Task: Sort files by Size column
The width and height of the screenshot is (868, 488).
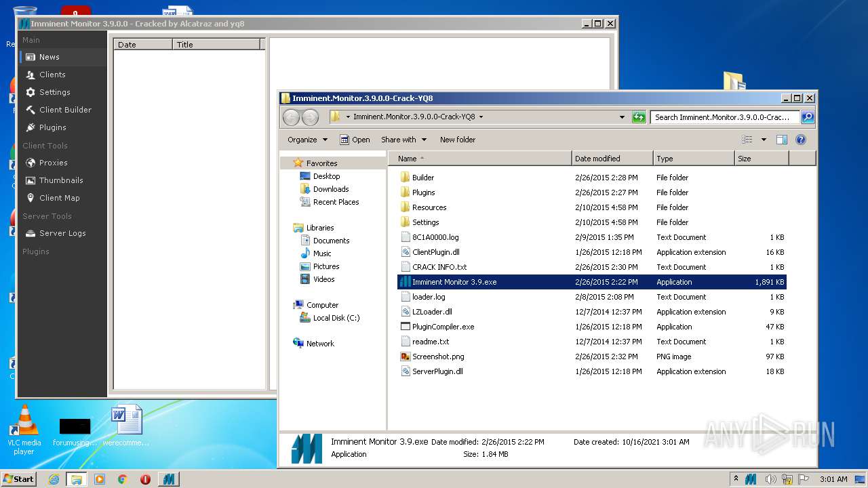Action: pos(762,159)
